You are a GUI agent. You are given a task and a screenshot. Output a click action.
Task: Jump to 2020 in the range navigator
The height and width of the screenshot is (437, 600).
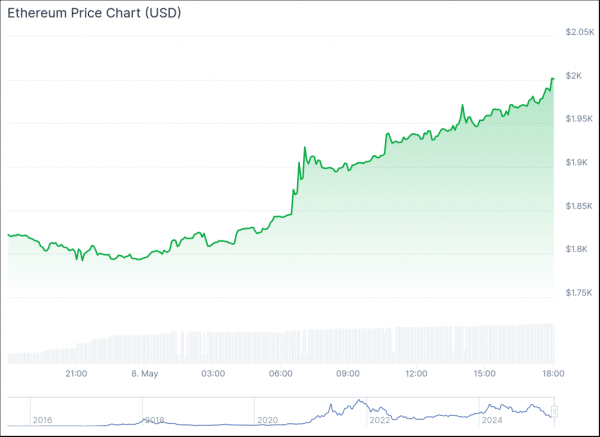coord(267,421)
